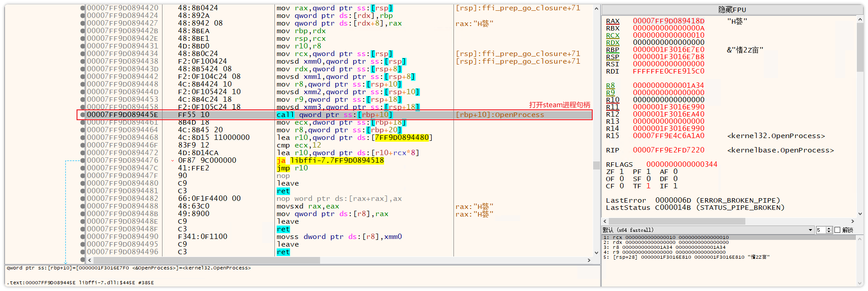Decrease the argument count spinner below 5
This screenshot has height=291, width=868.
829,232
